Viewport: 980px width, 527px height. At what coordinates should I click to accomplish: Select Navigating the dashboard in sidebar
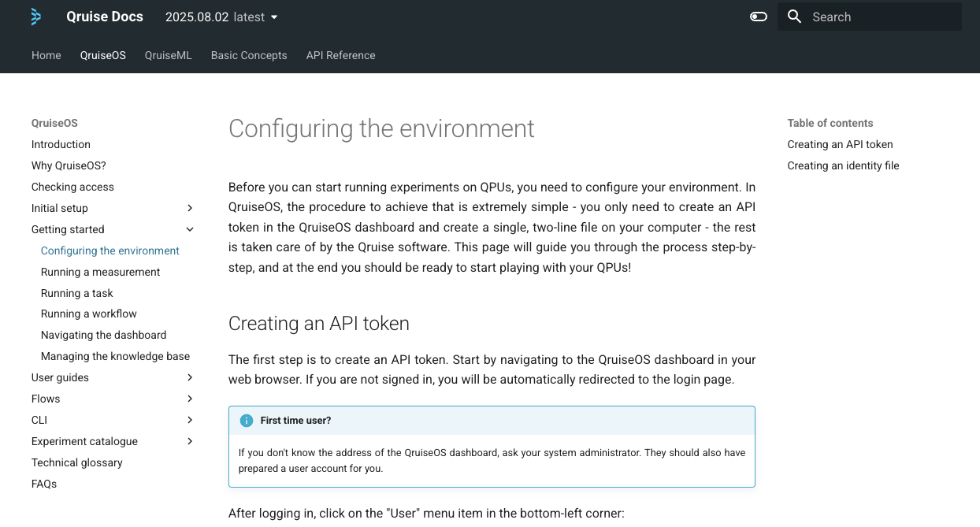[103, 335]
